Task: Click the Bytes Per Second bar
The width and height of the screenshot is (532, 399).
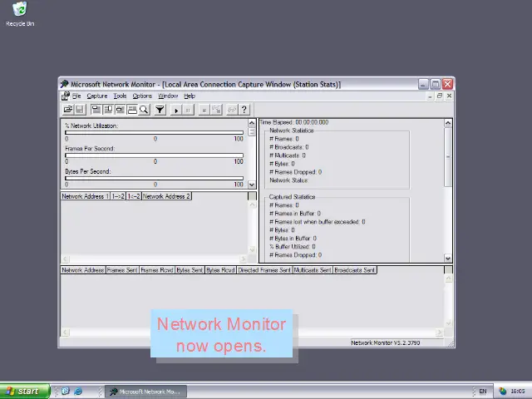Action: [x=154, y=178]
